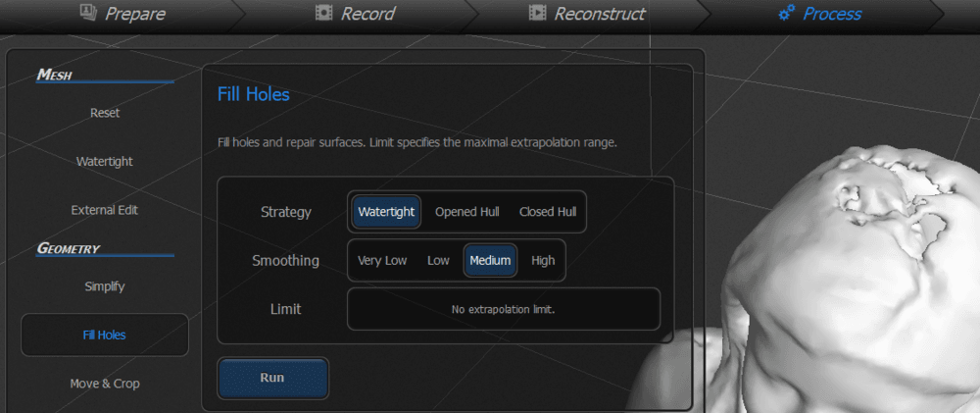Select the Process stage tab

[x=820, y=14]
